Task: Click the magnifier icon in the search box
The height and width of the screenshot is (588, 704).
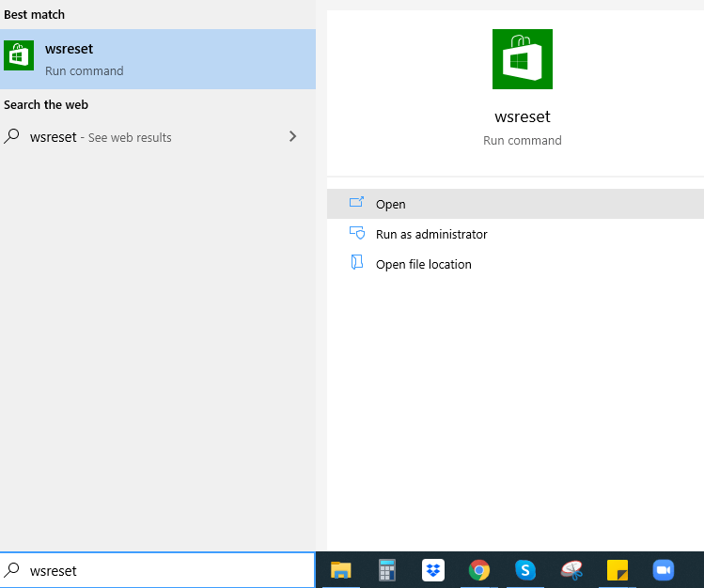Action: tap(13, 570)
